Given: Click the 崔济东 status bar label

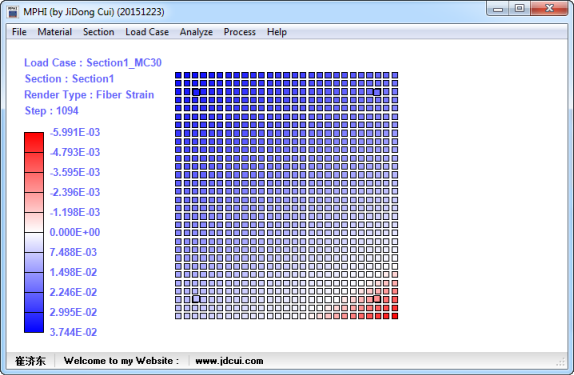Looking at the screenshot, I should (30, 361).
